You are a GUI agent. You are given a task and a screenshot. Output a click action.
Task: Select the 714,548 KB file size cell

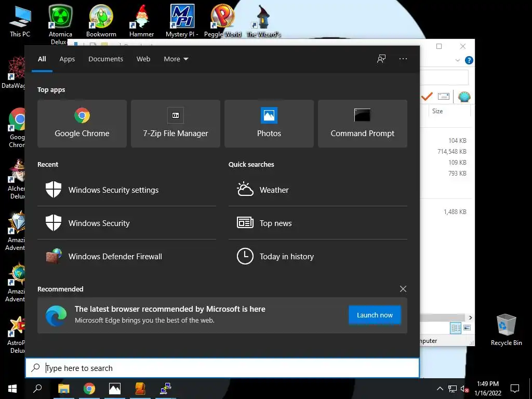coord(452,151)
